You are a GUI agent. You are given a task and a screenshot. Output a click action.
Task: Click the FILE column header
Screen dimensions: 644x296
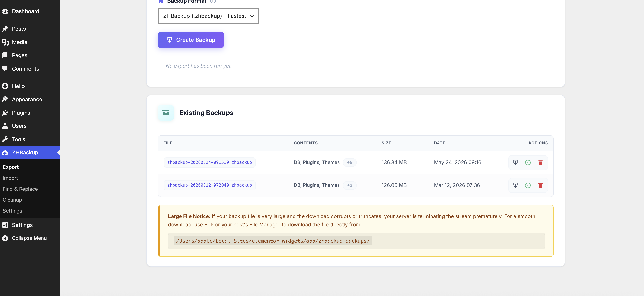point(168,143)
